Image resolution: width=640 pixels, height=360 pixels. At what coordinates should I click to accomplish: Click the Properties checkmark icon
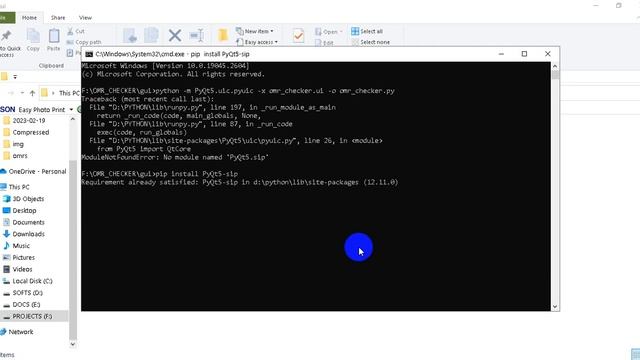point(298,36)
